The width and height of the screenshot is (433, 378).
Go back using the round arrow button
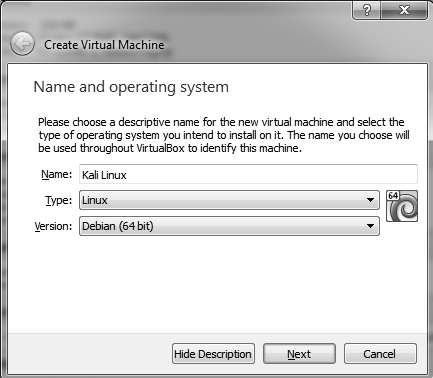tap(22, 44)
